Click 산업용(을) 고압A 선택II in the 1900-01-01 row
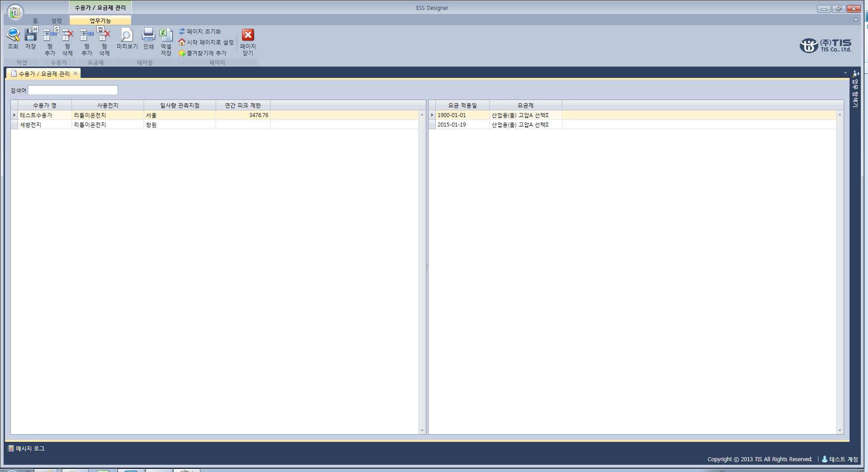Image resolution: width=868 pixels, height=472 pixels. coord(525,115)
